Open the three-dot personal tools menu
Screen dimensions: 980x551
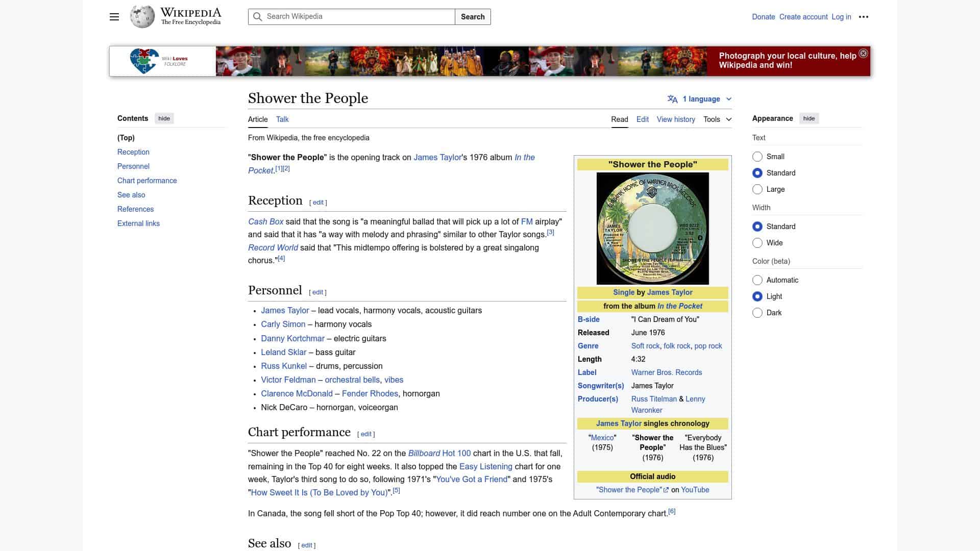(864, 17)
